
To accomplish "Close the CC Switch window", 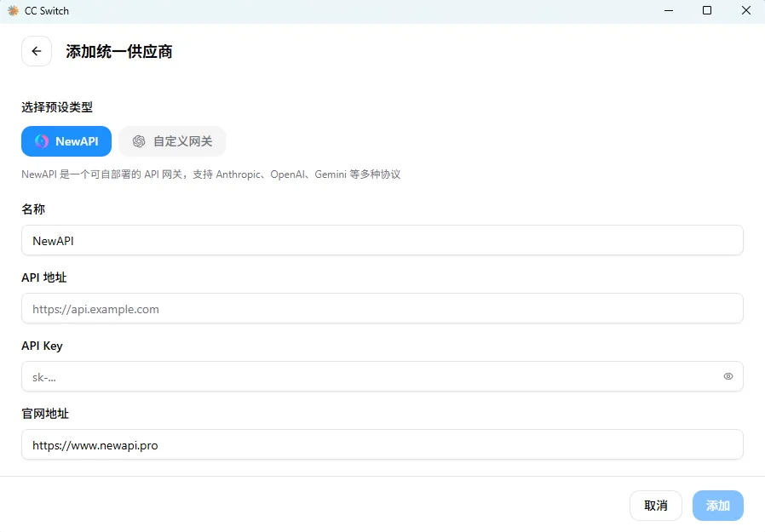I will (746, 11).
